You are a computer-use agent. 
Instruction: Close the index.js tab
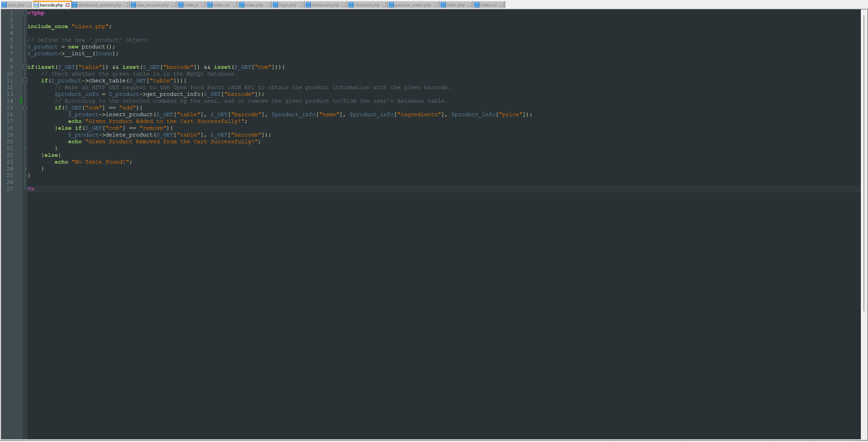203,5
